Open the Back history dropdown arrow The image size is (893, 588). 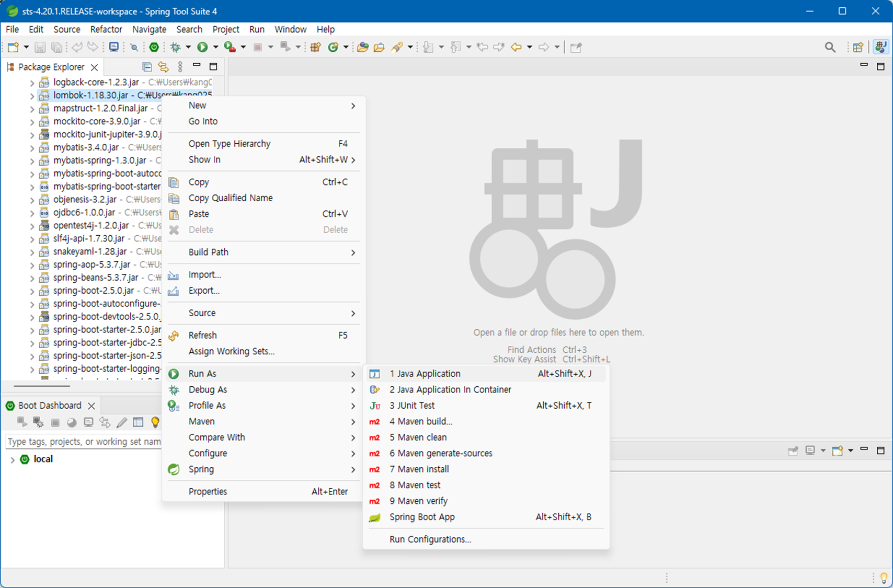point(530,47)
